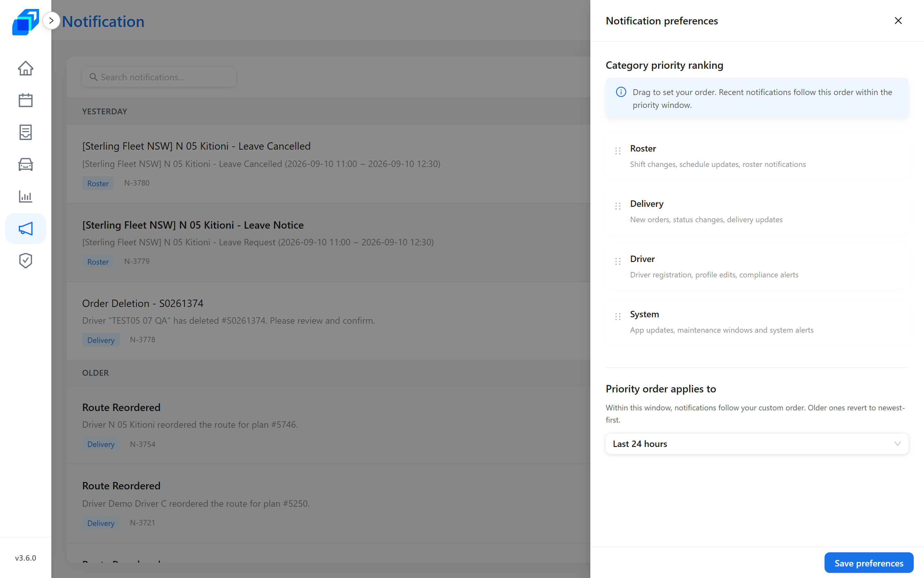The width and height of the screenshot is (924, 578).
Task: Open the vehicle car icon in the sidebar
Action: pos(26,164)
